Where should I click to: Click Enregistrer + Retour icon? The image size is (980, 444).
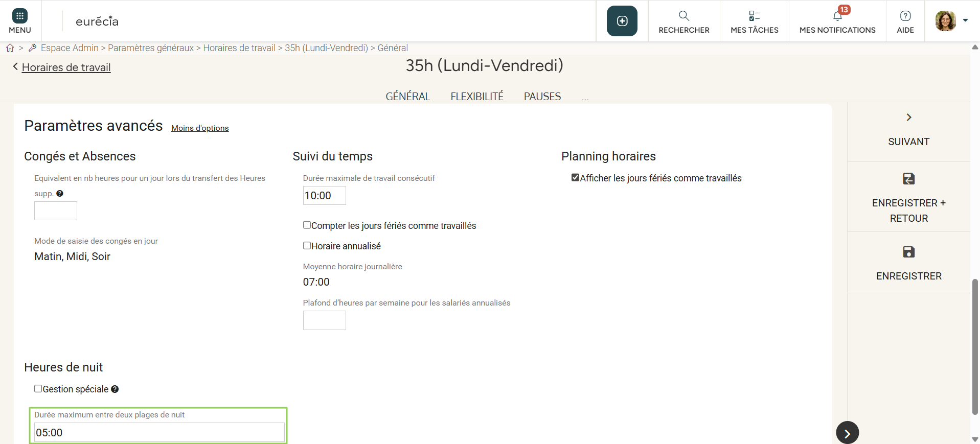[908, 179]
